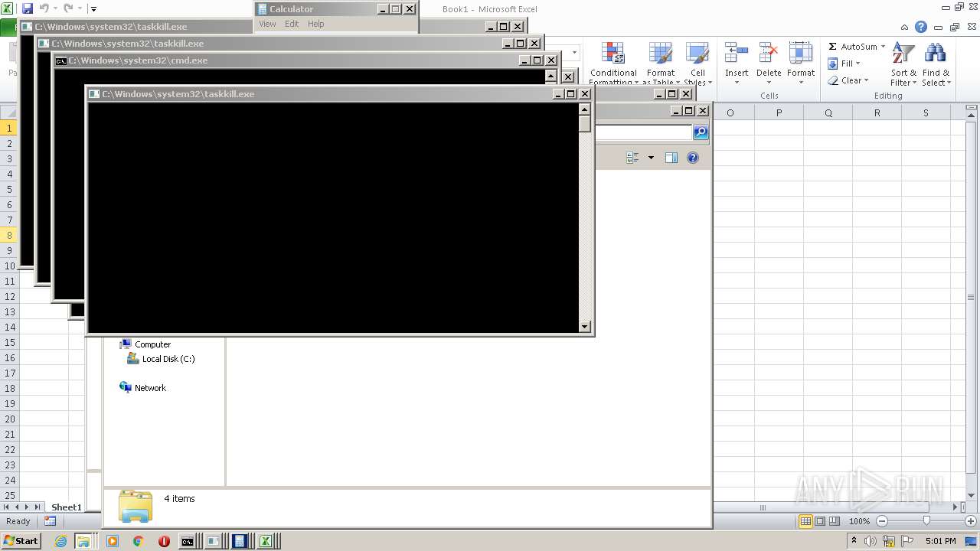The height and width of the screenshot is (551, 980).
Task: Click Explorer search magnifier button
Action: (701, 132)
